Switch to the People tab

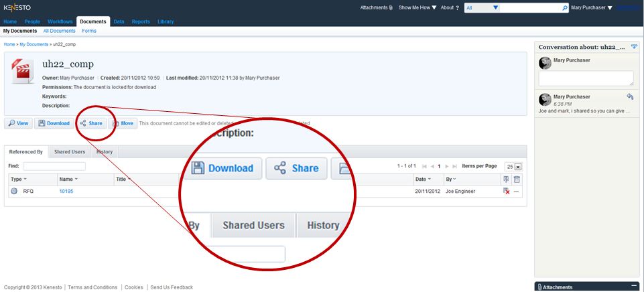pyautogui.click(x=32, y=21)
